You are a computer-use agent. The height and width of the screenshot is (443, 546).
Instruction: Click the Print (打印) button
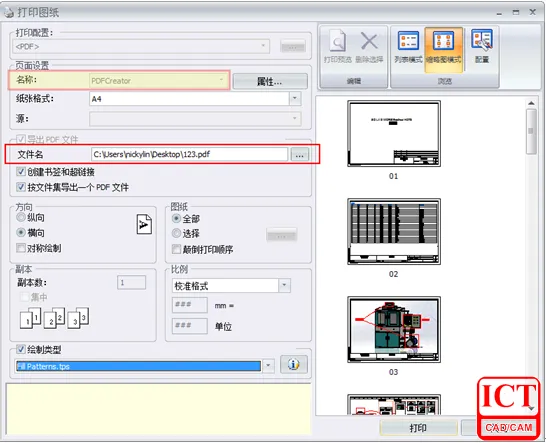(418, 428)
